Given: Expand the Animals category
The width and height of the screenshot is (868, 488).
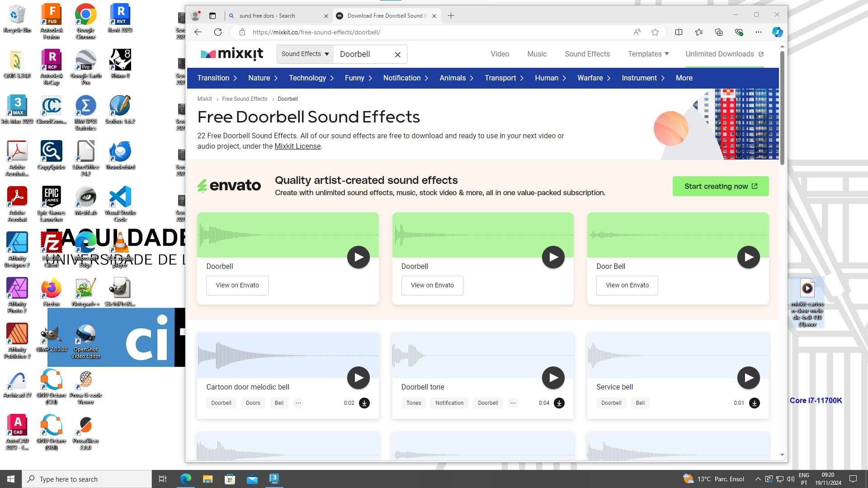Looking at the screenshot, I should pyautogui.click(x=456, y=78).
